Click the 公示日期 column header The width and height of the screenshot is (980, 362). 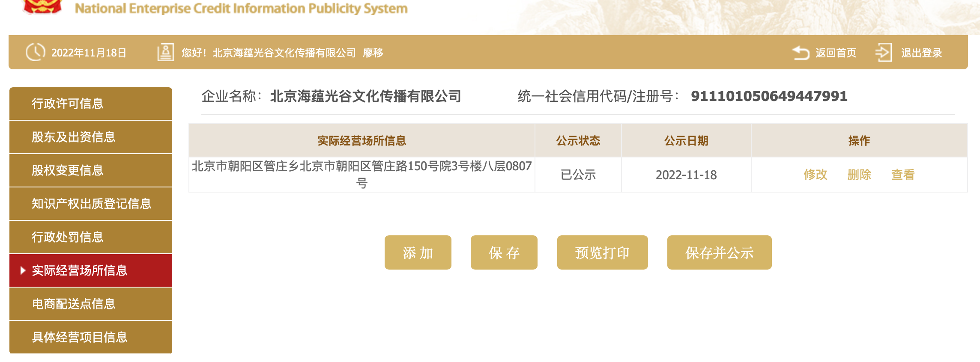(x=686, y=141)
